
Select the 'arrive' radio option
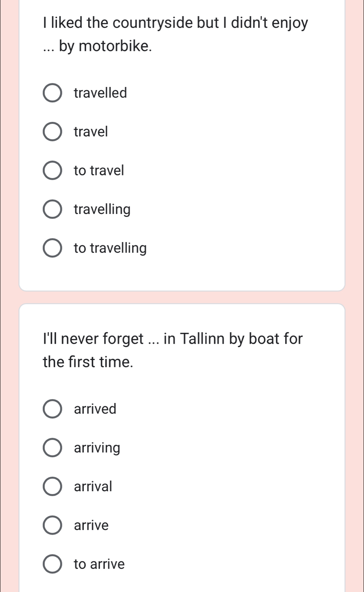(x=52, y=525)
